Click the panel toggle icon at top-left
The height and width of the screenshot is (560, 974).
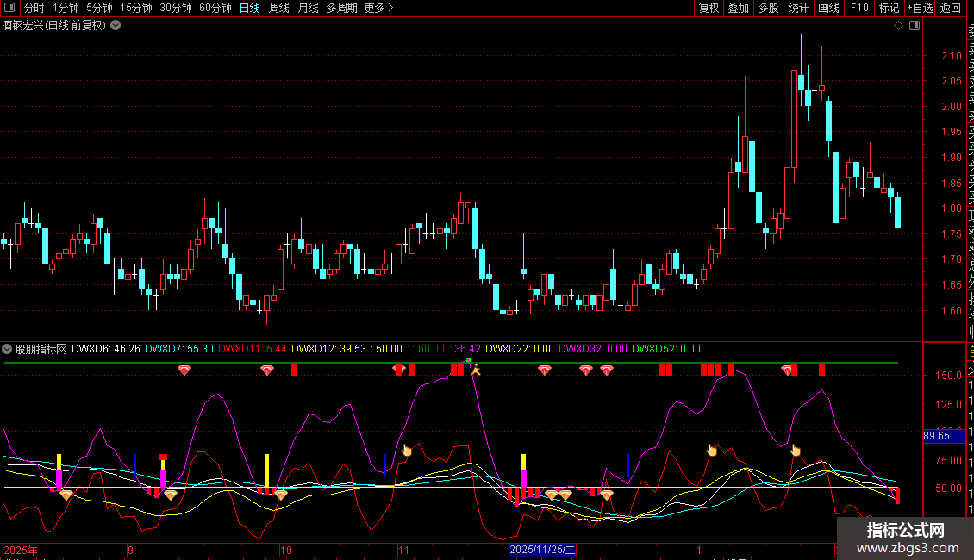tap(9, 9)
